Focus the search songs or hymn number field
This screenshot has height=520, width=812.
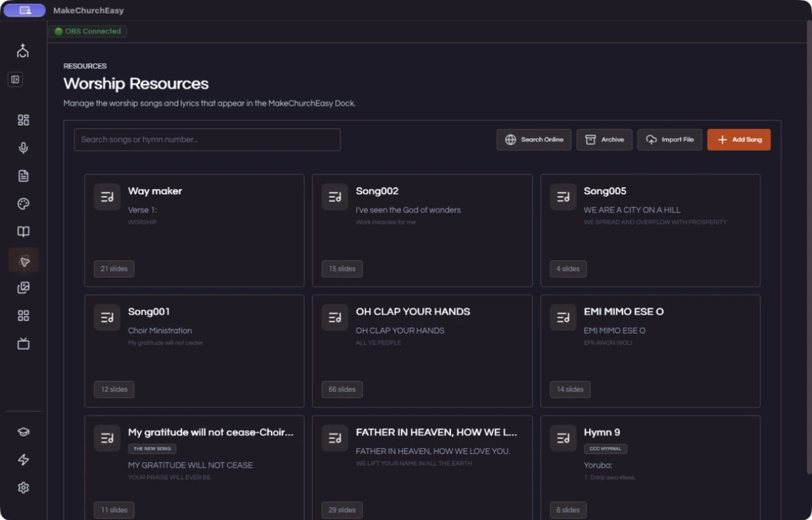pyautogui.click(x=207, y=140)
